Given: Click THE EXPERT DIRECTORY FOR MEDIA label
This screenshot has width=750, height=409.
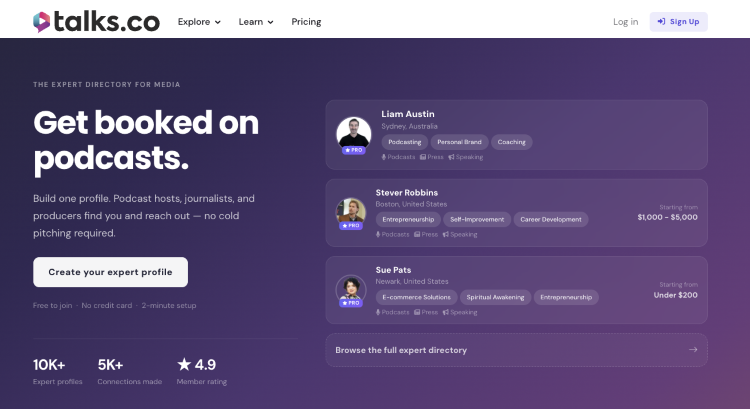Looking at the screenshot, I should (x=107, y=85).
